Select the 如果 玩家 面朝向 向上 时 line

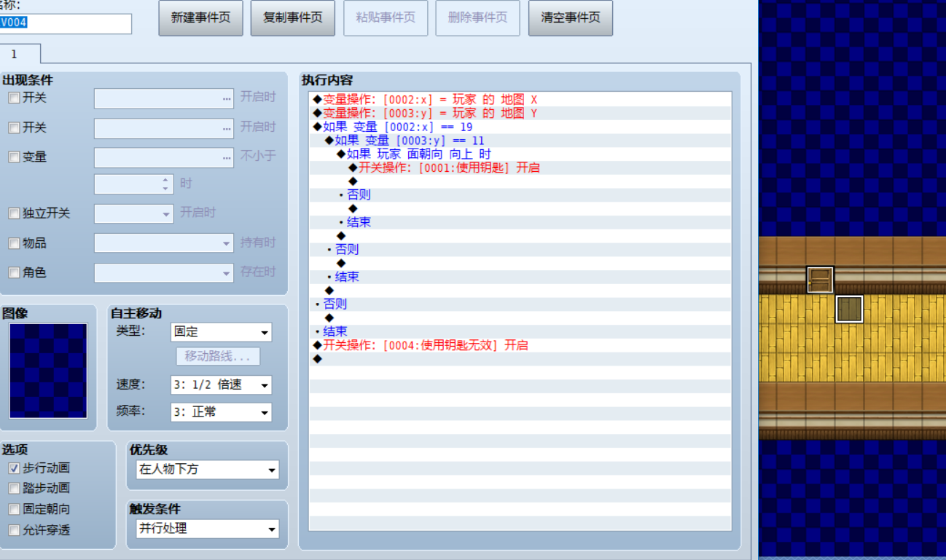[520, 154]
